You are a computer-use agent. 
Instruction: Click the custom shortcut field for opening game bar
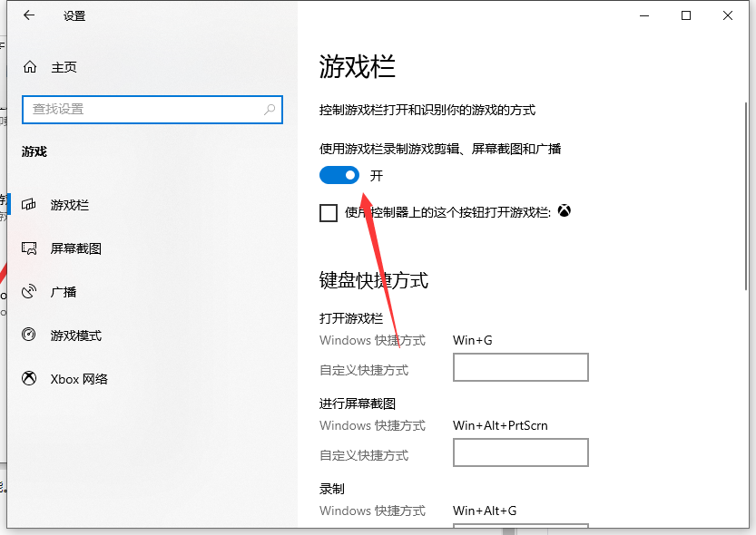click(520, 367)
